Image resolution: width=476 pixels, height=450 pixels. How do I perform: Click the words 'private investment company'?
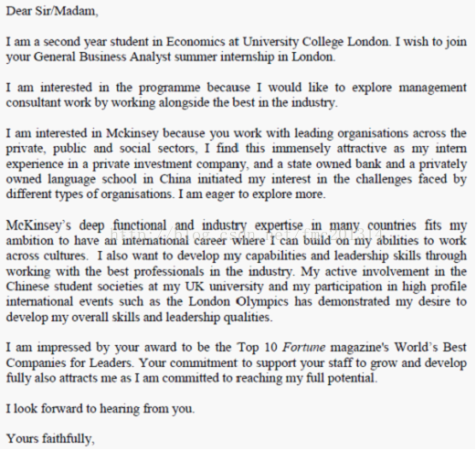pos(169,164)
